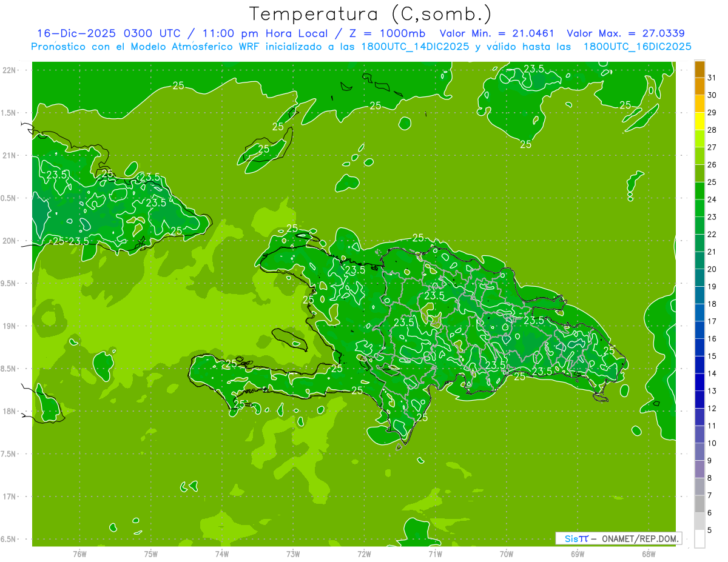Click the colorbar label 21
Image resolution: width=728 pixels, height=562 pixels.
tap(712, 252)
